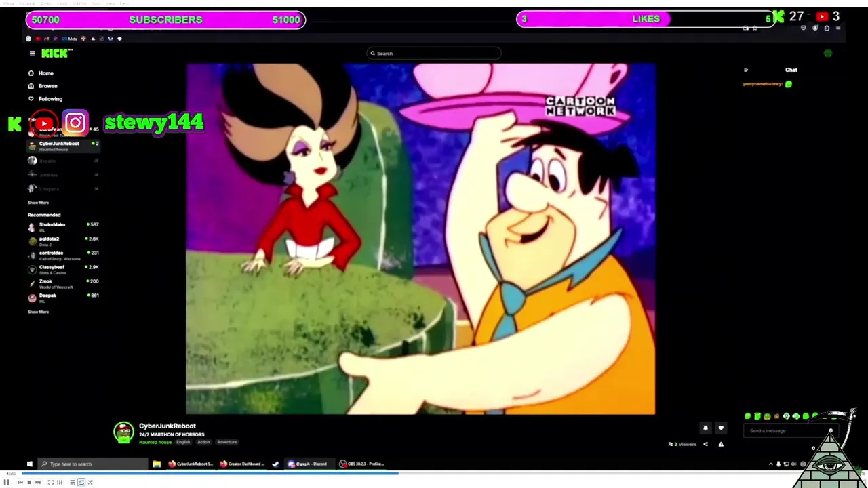Open the Haunted house category link
This screenshot has height=488, width=868.
point(155,442)
